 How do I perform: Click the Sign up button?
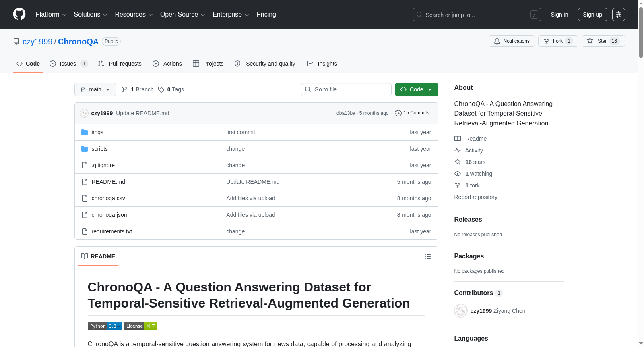[x=592, y=15]
